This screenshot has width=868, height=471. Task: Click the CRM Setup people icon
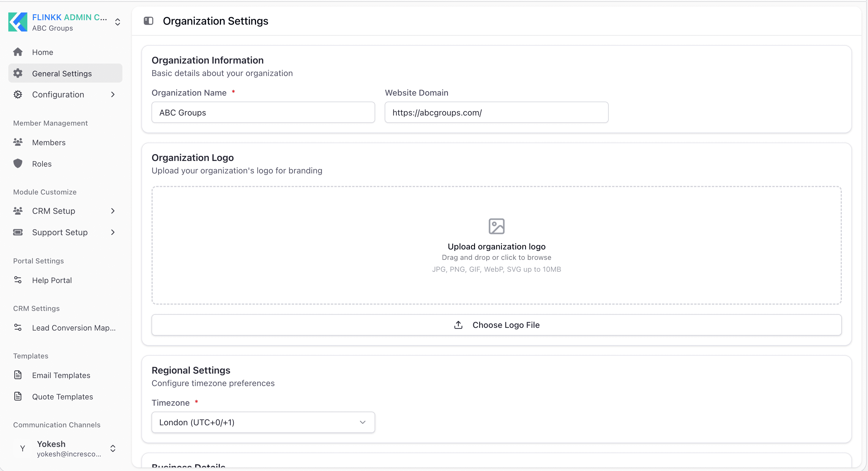18,211
